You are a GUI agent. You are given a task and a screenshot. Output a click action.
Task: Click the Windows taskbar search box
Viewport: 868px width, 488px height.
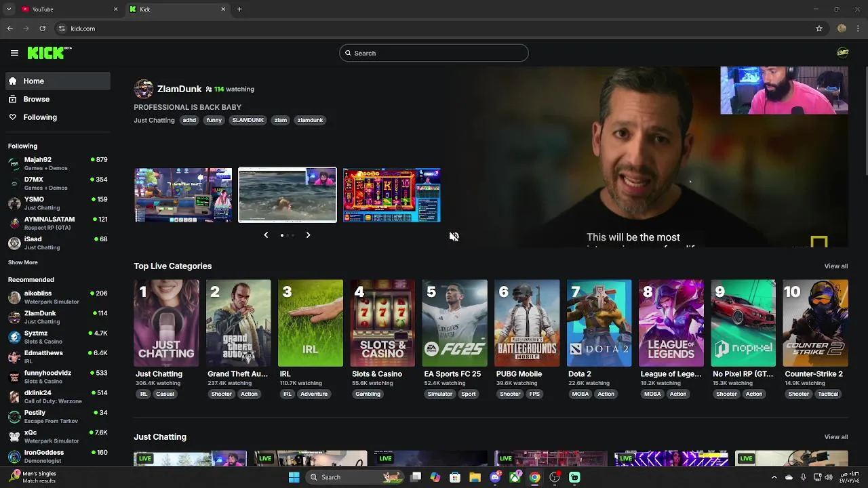pyautogui.click(x=355, y=477)
